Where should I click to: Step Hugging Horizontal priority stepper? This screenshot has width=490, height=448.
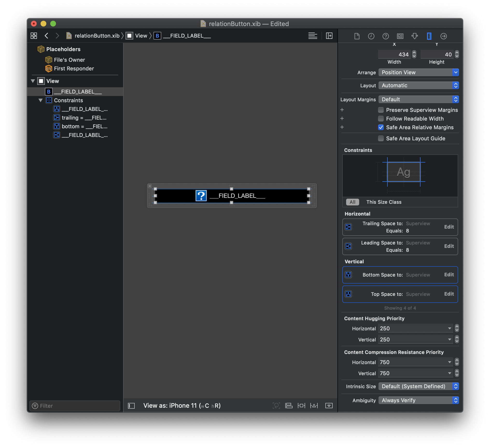457,329
